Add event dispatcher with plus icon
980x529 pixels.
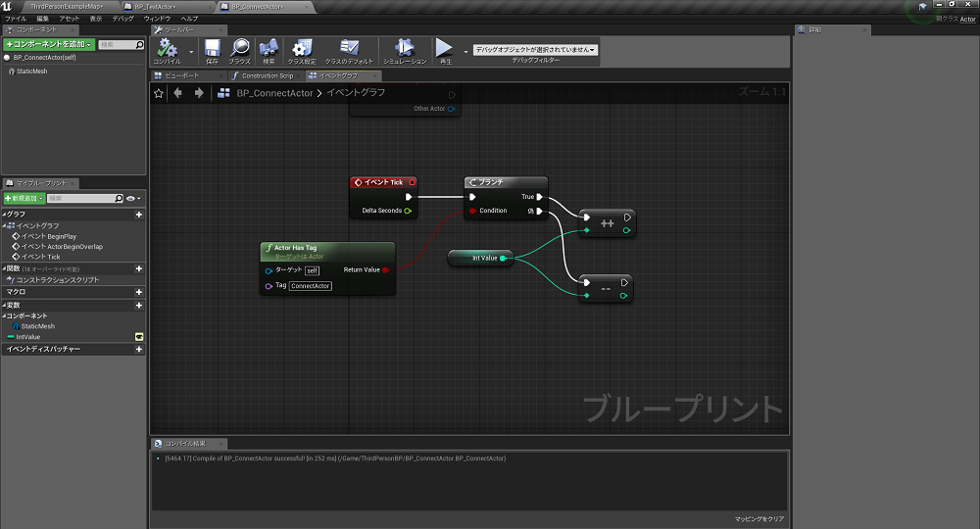tap(139, 349)
